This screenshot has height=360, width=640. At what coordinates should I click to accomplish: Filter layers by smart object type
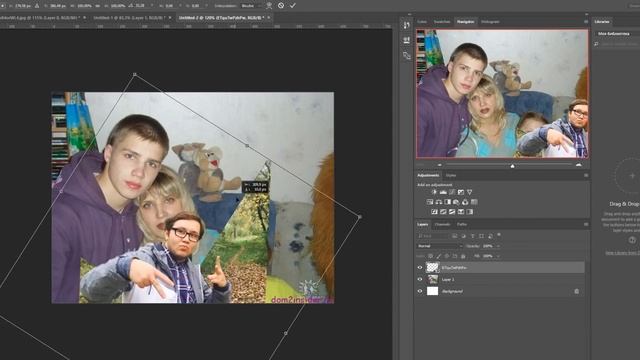(x=490, y=236)
